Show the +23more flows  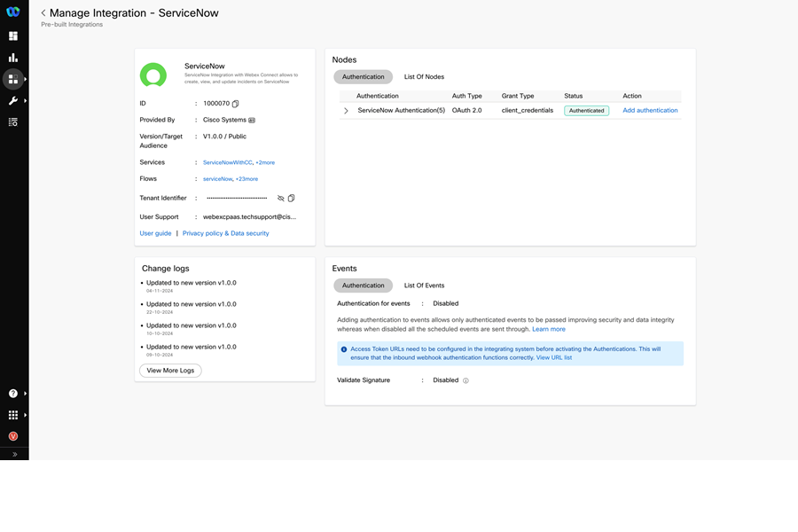tap(246, 179)
